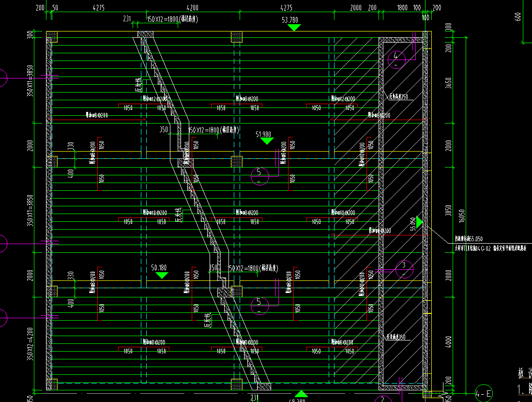Click the 3850 dimension on the right side

pyautogui.click(x=449, y=210)
